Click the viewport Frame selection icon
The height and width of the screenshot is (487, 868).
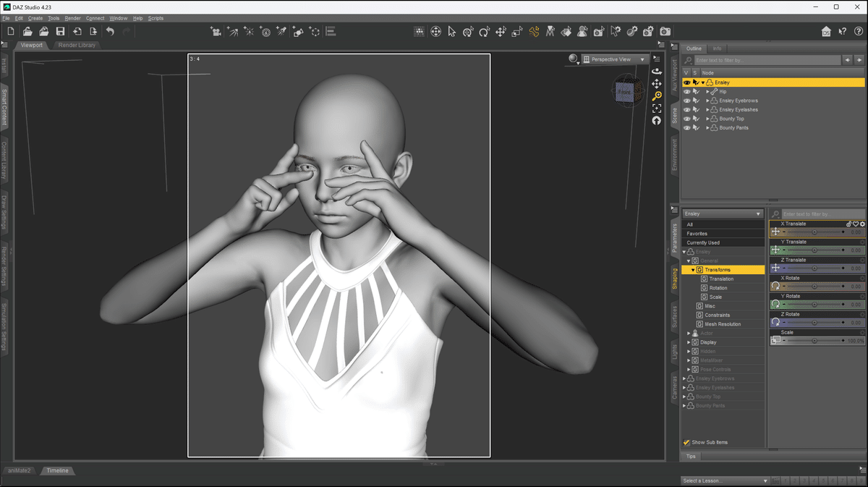[657, 109]
